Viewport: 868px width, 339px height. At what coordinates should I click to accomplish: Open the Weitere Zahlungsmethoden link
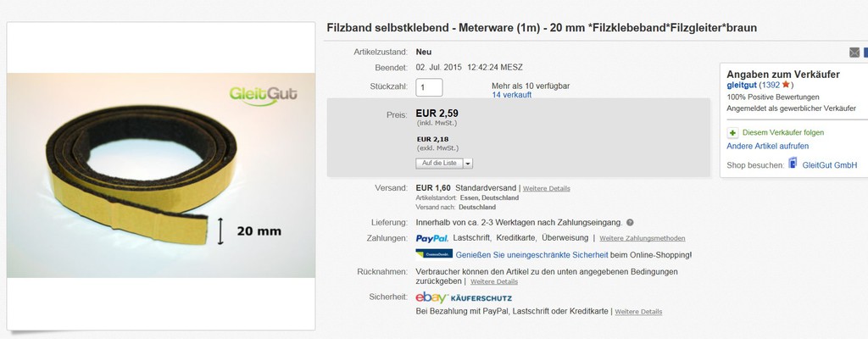click(643, 238)
